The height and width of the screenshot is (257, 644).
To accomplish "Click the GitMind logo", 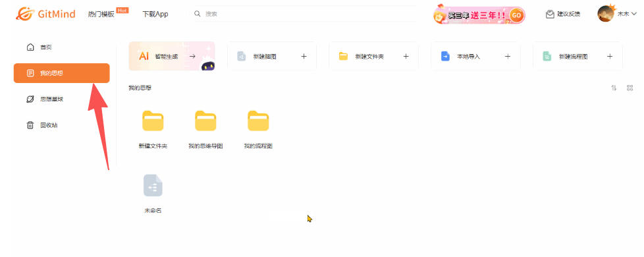I will pyautogui.click(x=45, y=14).
